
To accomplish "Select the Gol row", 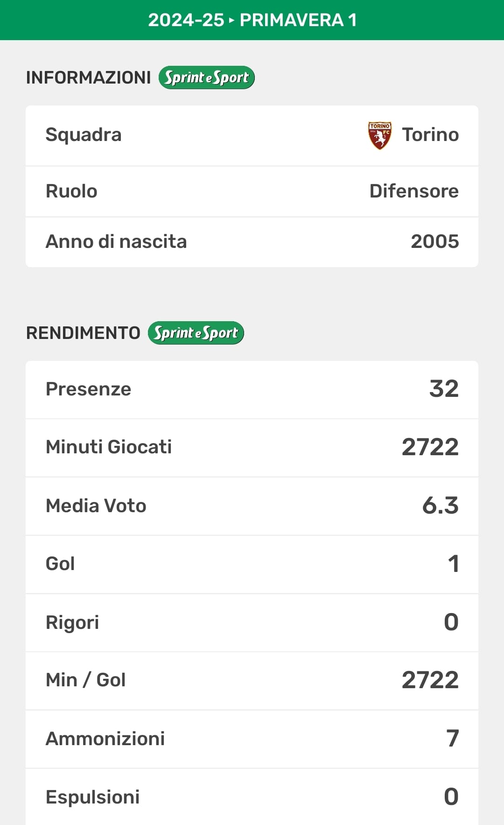I will (x=252, y=564).
